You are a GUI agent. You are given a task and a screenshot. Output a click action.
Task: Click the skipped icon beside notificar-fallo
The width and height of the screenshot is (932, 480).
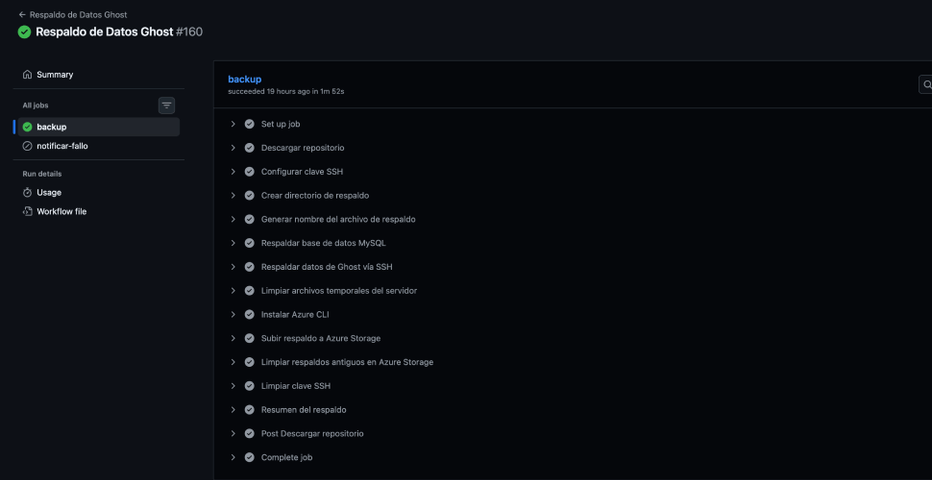[27, 146]
